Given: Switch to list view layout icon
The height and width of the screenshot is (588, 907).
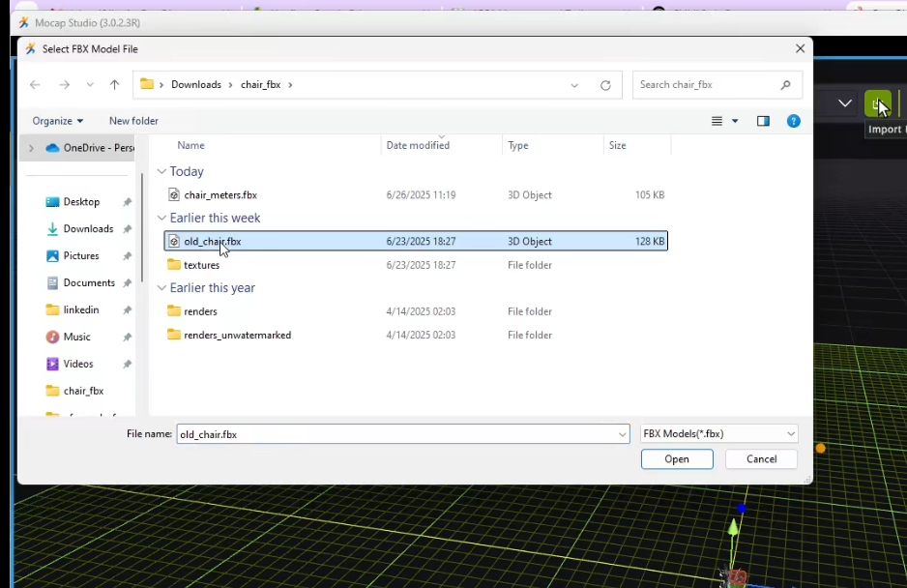Looking at the screenshot, I should [717, 120].
